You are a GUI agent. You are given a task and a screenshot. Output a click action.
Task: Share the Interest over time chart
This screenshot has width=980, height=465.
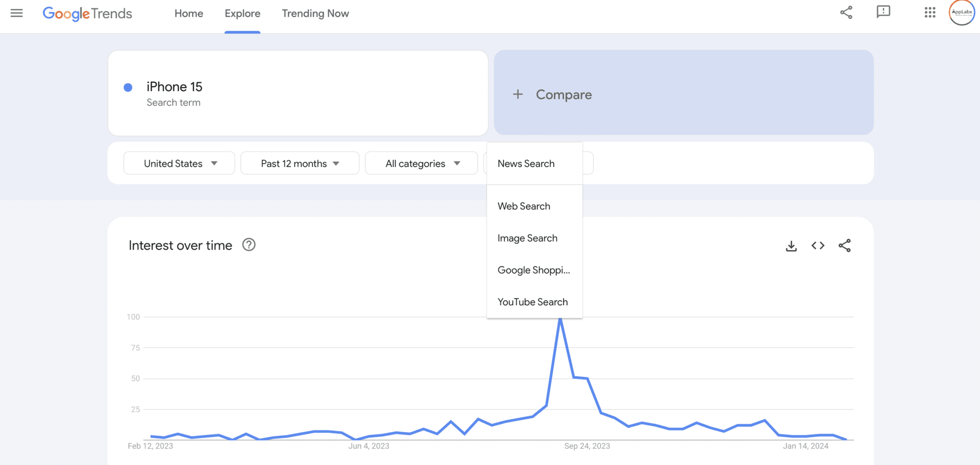(845, 245)
